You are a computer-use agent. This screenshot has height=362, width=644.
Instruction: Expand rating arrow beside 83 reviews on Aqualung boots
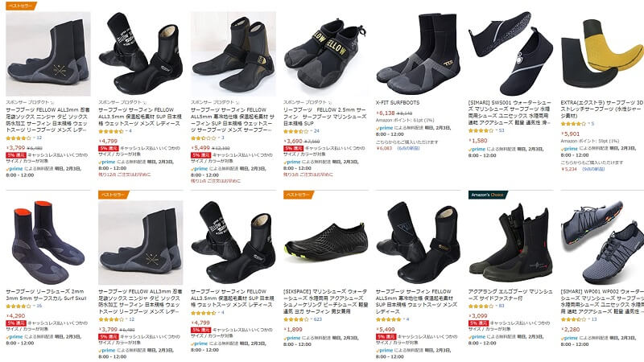point(496,306)
